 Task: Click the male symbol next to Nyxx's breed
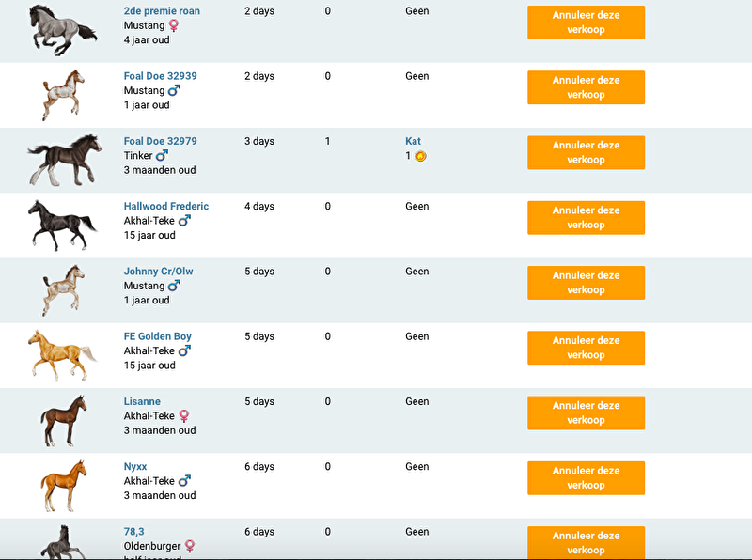point(184,481)
